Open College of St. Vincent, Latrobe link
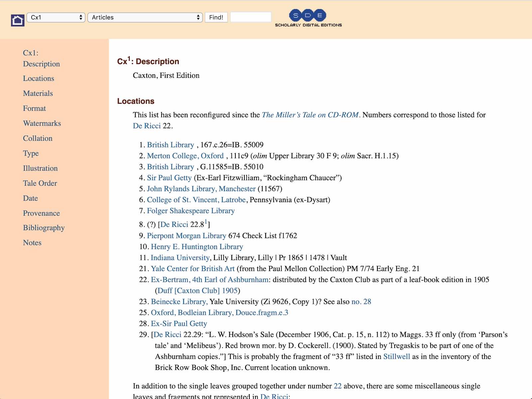This screenshot has height=399, width=532. tap(196, 199)
